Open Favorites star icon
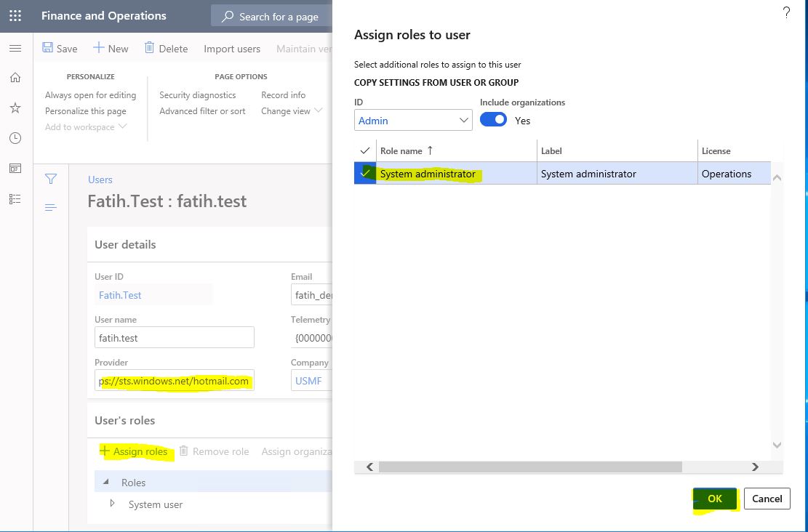 [x=15, y=108]
